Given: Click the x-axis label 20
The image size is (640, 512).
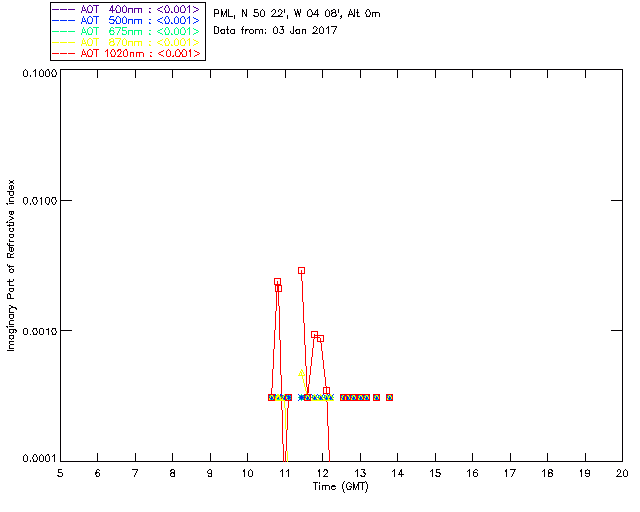Looking at the screenshot, I should point(622,473).
